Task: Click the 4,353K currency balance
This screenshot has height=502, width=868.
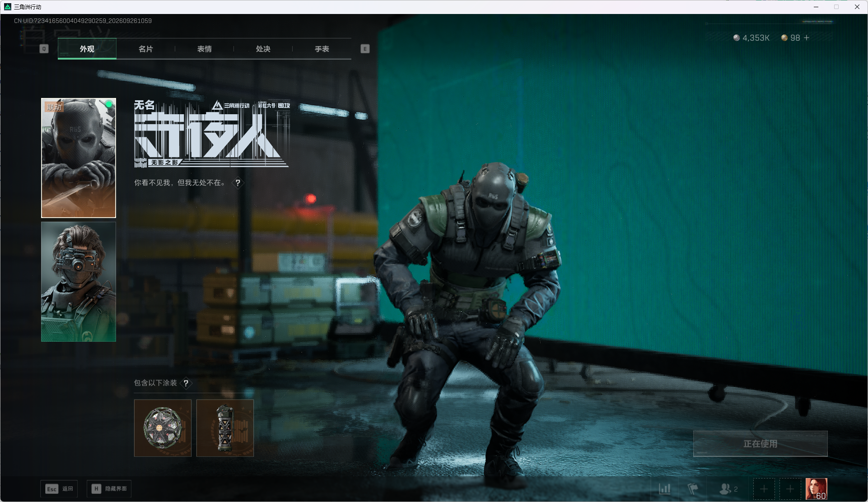Action: point(751,38)
